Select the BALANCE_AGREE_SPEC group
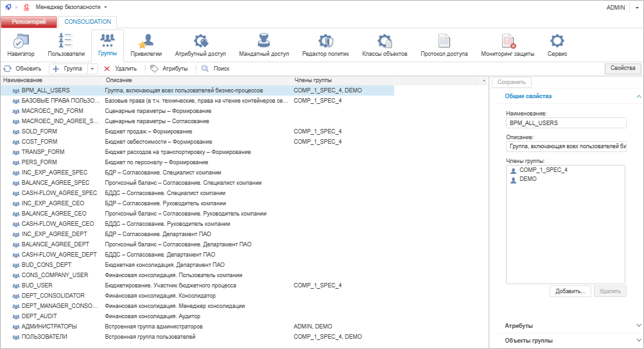The image size is (644, 349). click(197, 183)
